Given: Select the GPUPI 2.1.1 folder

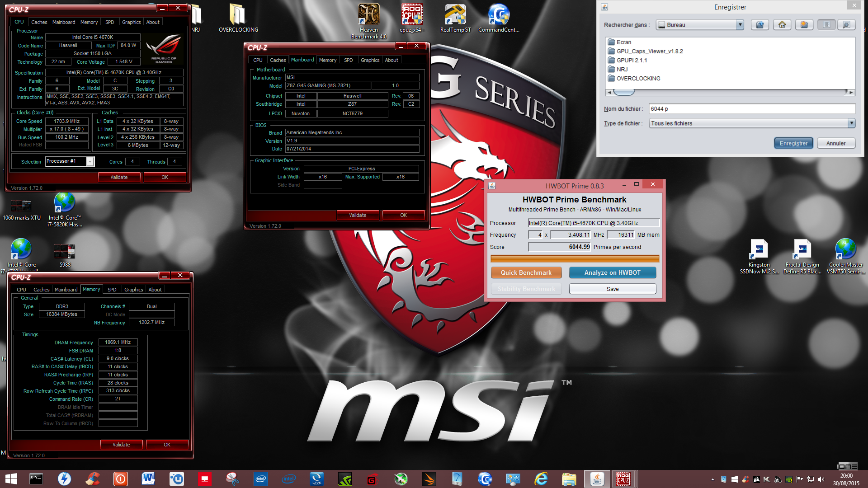Looking at the screenshot, I should [627, 60].
